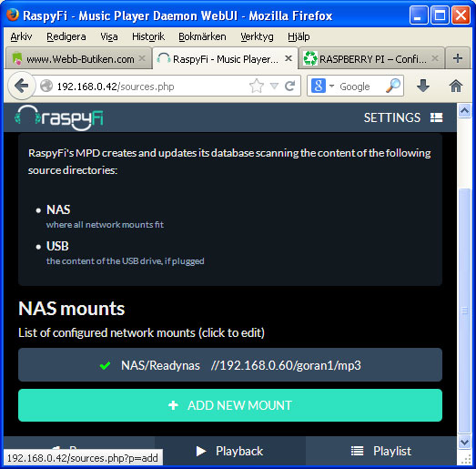Open the URL history dropdown arrow

274,87
